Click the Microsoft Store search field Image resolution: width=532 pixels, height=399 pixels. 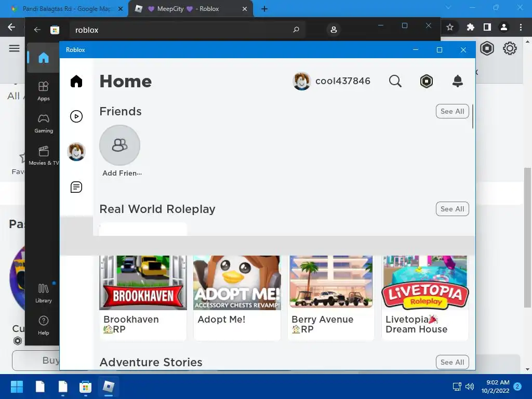pyautogui.click(x=187, y=30)
